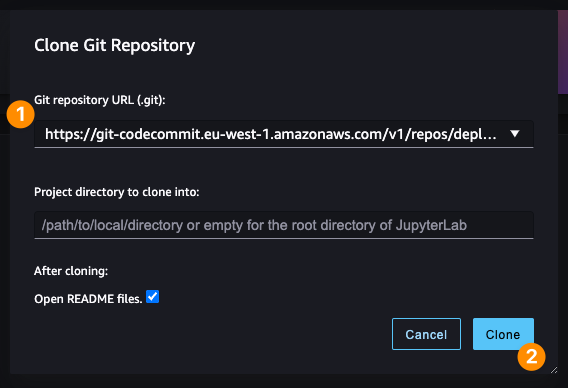
Task: Click the Project directory to clone into label
Action: (117, 192)
